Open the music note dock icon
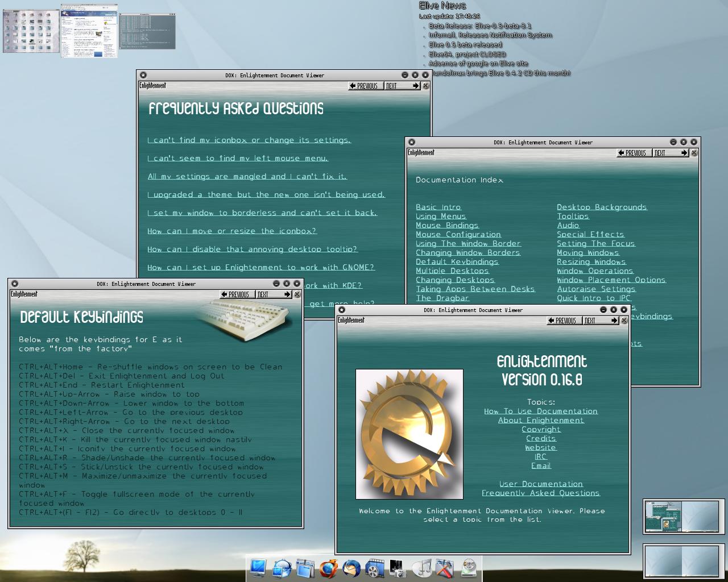The image size is (728, 582). [x=422, y=568]
